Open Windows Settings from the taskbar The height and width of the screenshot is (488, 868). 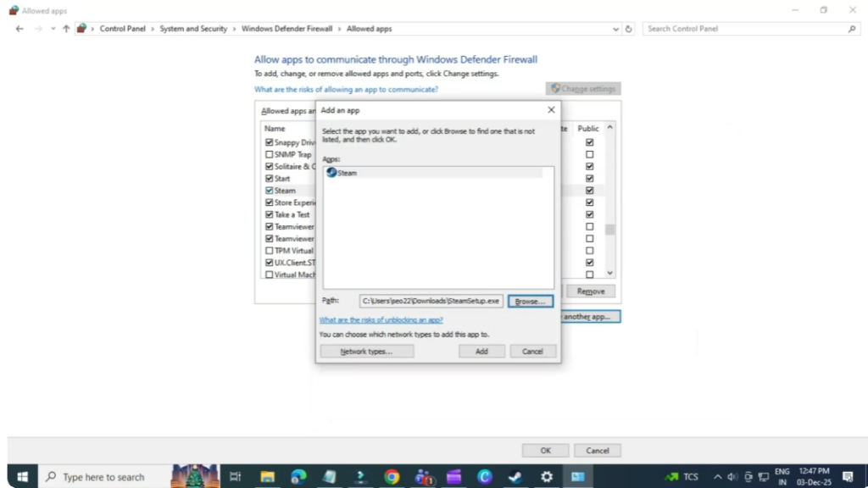[x=547, y=476]
